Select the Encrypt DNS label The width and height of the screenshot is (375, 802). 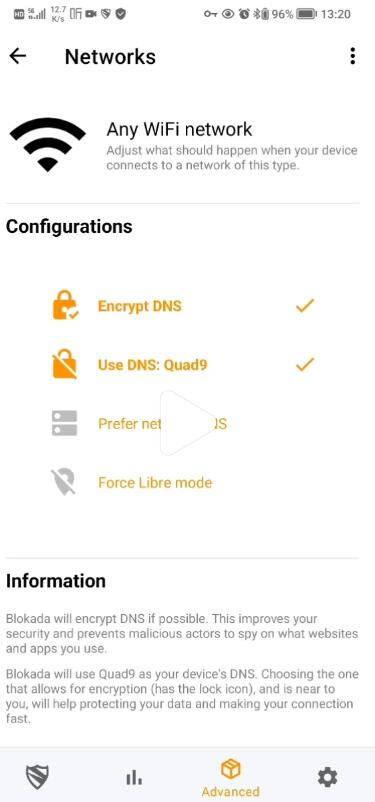click(x=140, y=306)
